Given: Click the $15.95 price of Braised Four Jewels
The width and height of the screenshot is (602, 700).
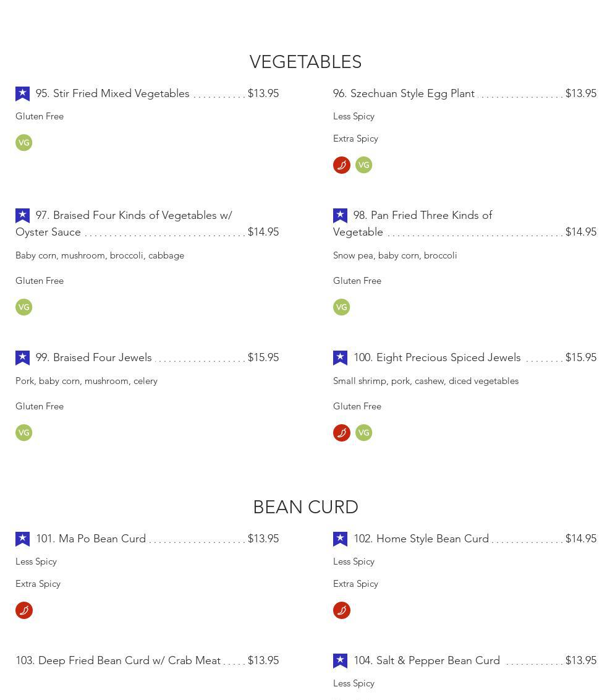Looking at the screenshot, I should pos(263,357).
